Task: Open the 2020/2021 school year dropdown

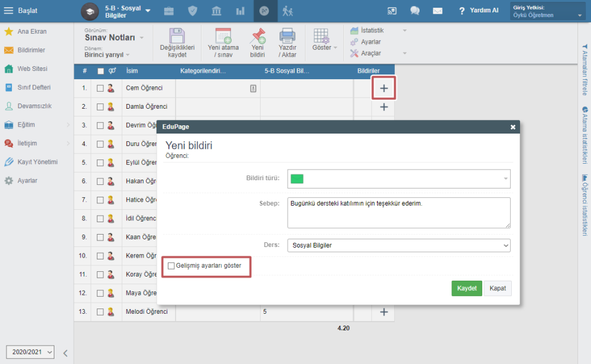Action: 30,352
